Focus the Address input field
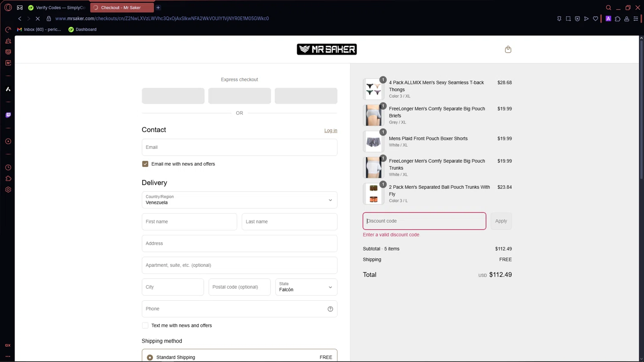644x362 pixels. coord(240,244)
